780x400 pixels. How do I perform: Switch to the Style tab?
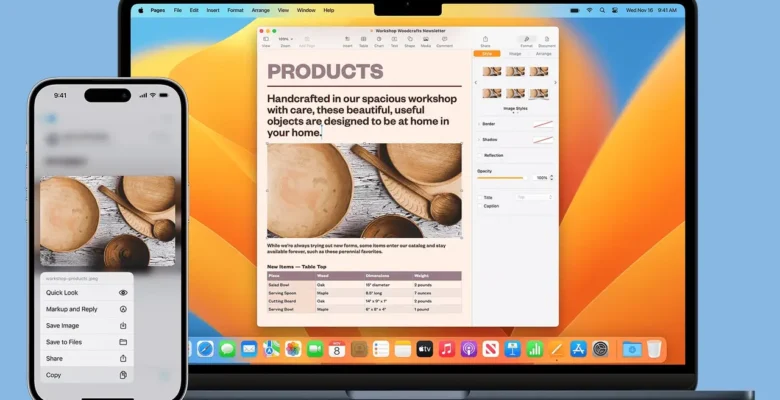pyautogui.click(x=487, y=54)
